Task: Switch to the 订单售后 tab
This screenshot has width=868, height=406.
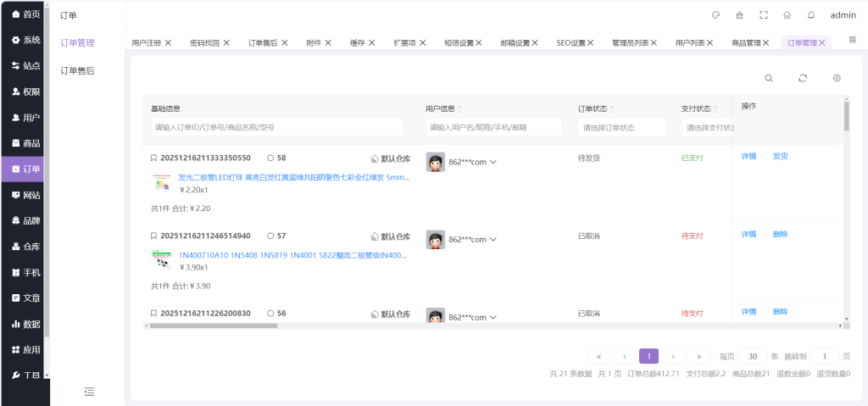Action: pyautogui.click(x=263, y=42)
